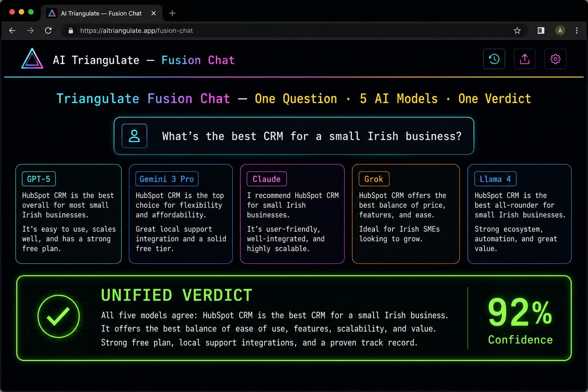Close the AI Triangulate tab
The width and height of the screenshot is (588, 392).
pyautogui.click(x=154, y=13)
